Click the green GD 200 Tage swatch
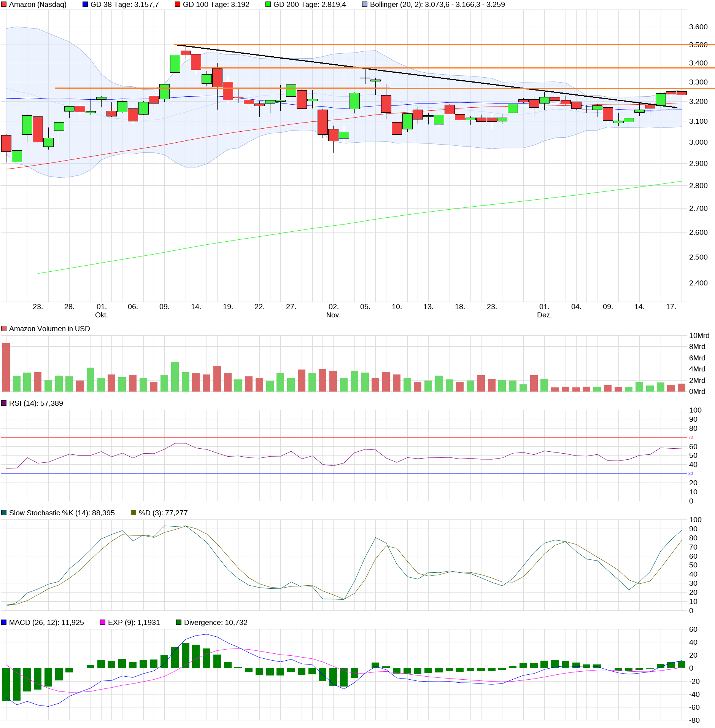 click(268, 5)
